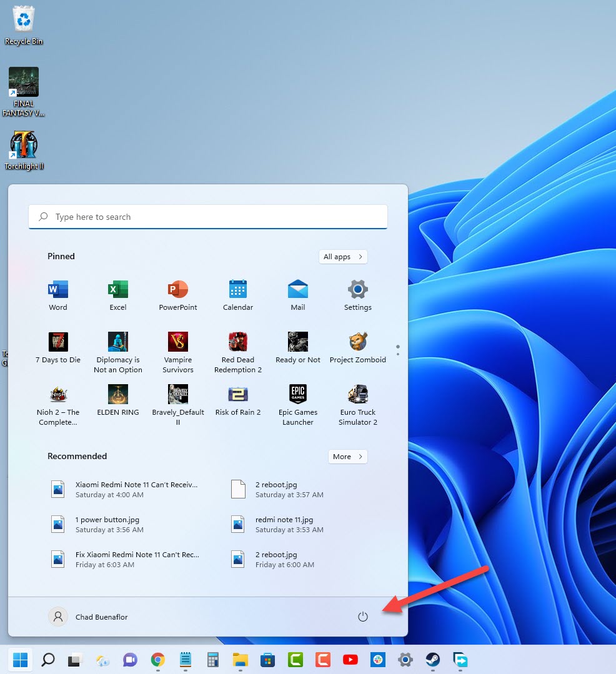Open Settings gear on the taskbar
This screenshot has width=616, height=674.
pyautogui.click(x=405, y=660)
